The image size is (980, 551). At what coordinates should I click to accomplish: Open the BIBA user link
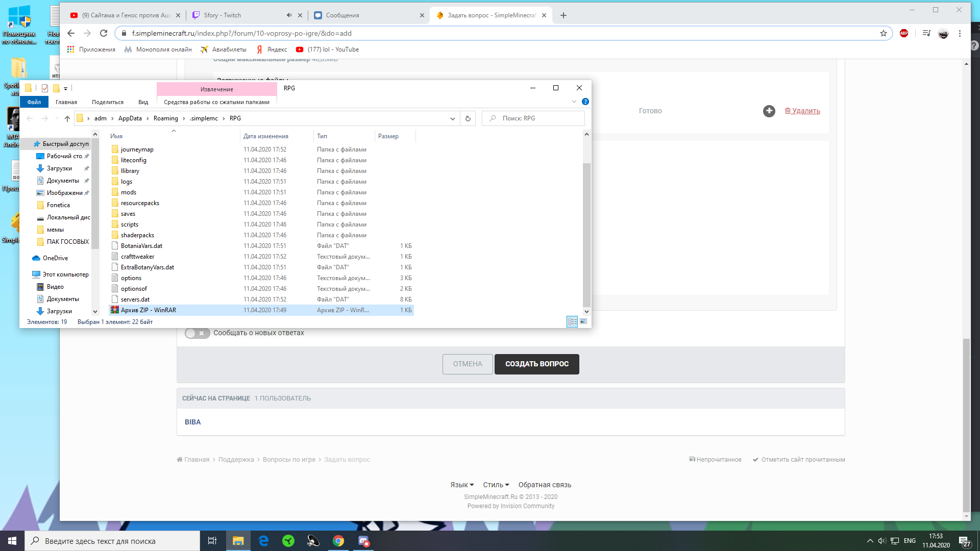click(193, 422)
